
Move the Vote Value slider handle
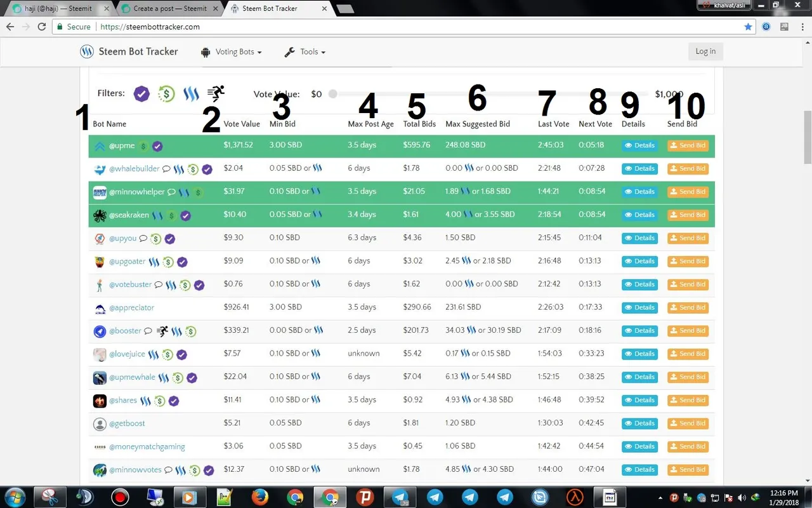pos(332,94)
